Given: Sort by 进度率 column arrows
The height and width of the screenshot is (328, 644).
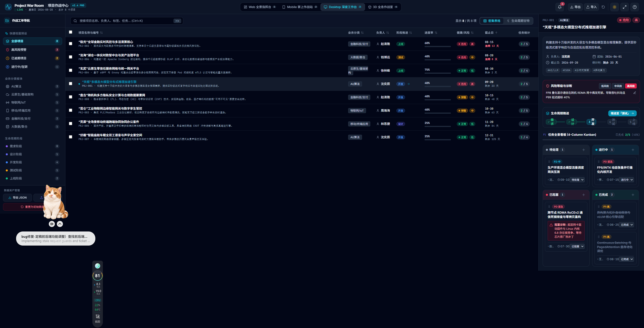Looking at the screenshot, I should pos(436,33).
